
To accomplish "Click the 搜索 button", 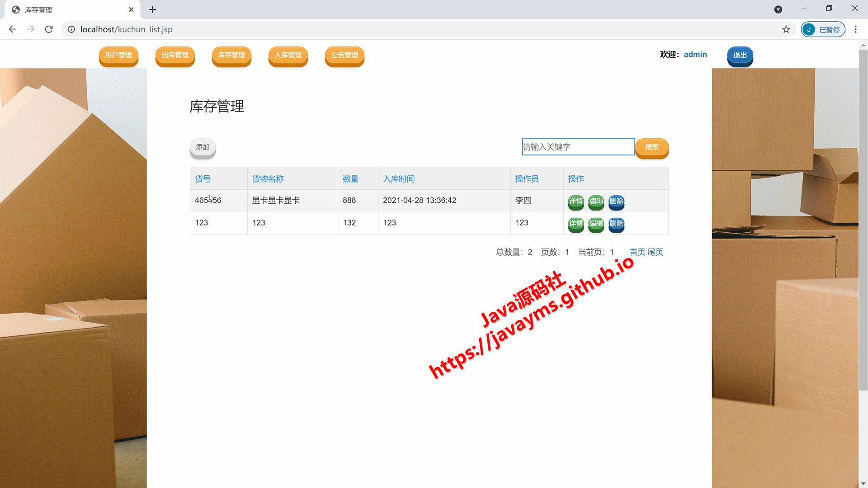I will click(652, 148).
